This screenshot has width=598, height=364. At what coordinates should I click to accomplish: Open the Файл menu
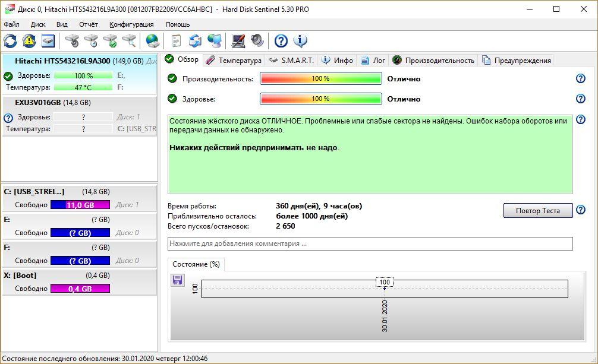point(11,24)
